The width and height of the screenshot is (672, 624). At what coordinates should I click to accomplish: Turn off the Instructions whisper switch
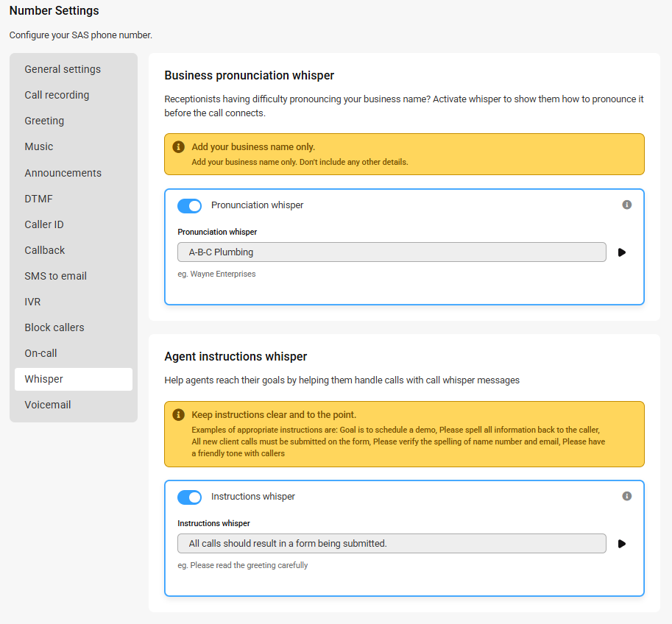tap(189, 497)
